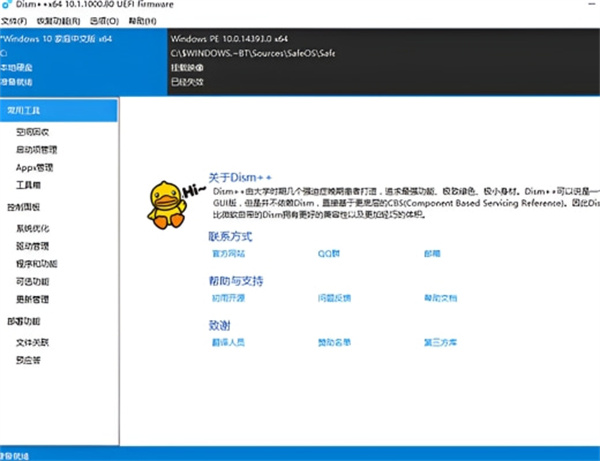Open Appx管理 in the sidebar
600x461 pixels.
[34, 168]
